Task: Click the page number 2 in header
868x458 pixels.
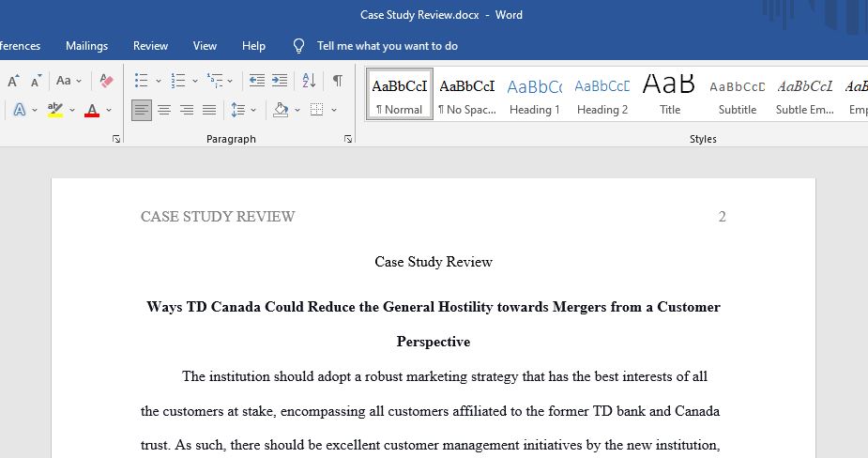Action: tap(722, 217)
